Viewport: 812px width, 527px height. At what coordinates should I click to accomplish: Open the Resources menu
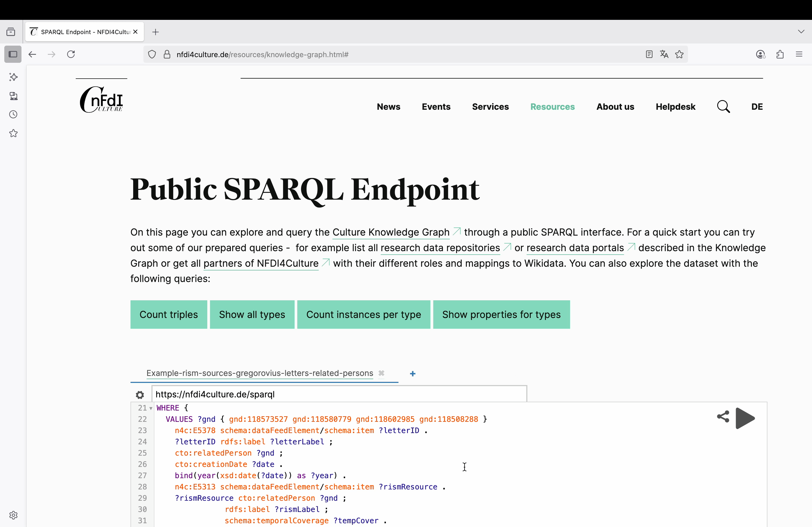click(x=552, y=107)
